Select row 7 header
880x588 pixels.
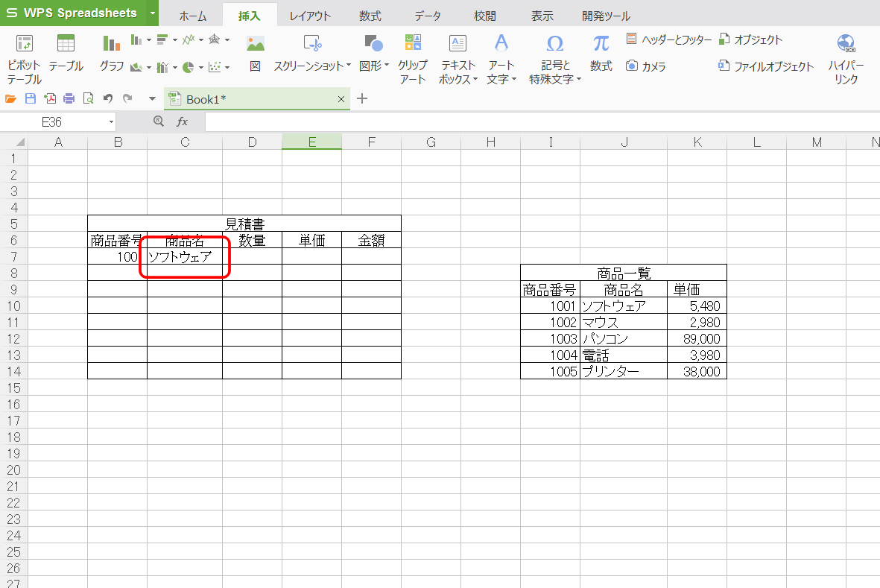click(x=14, y=256)
